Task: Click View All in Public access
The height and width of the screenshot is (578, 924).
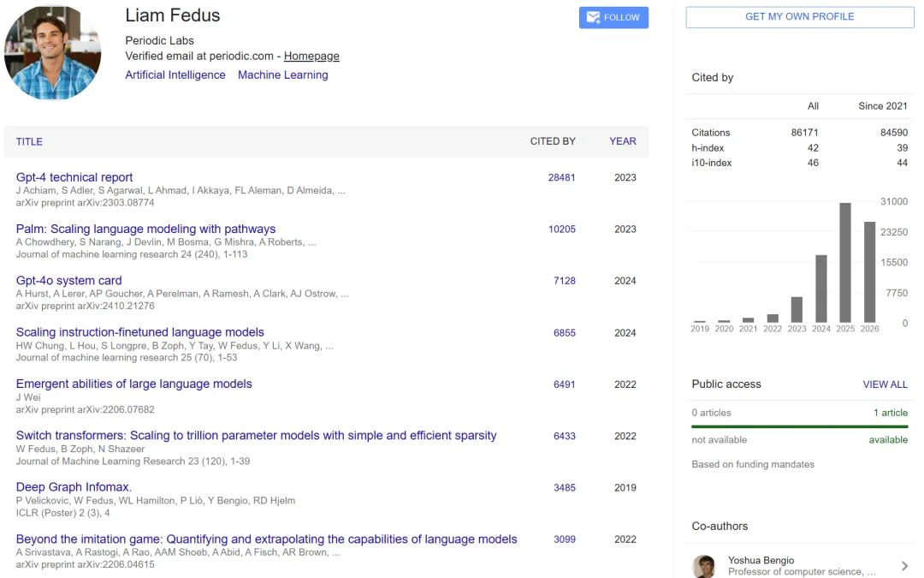Action: point(885,384)
